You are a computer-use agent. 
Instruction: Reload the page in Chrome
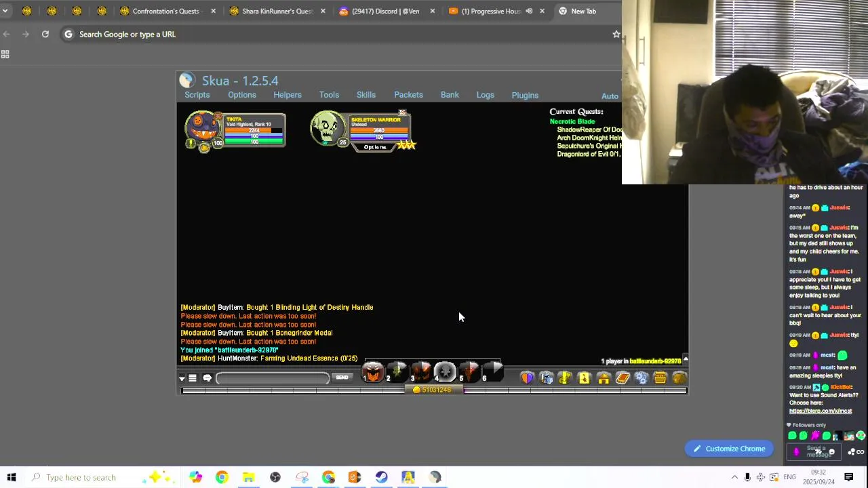pyautogui.click(x=45, y=34)
